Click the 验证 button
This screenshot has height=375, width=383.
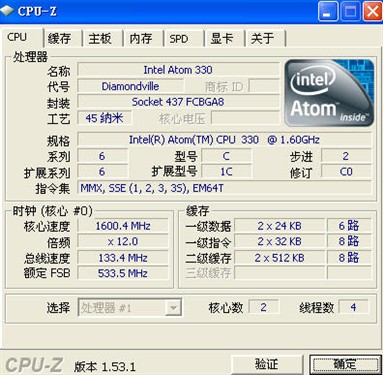coord(267,364)
